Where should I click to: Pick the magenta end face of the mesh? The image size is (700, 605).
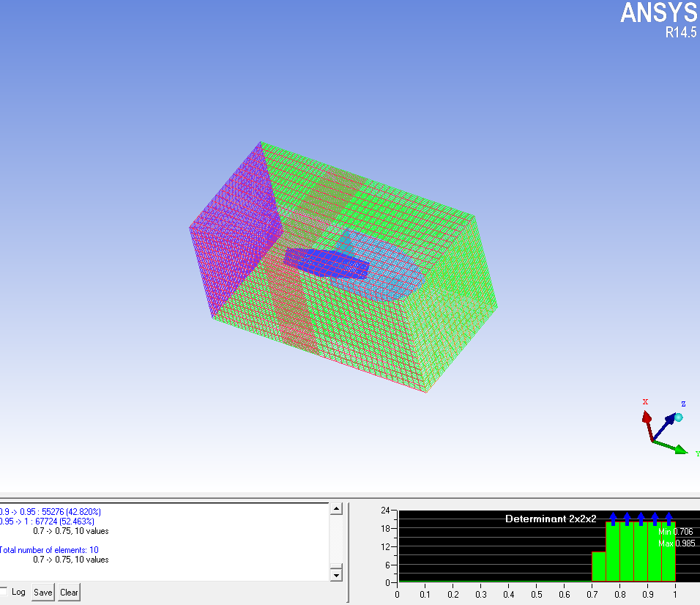pos(233,227)
